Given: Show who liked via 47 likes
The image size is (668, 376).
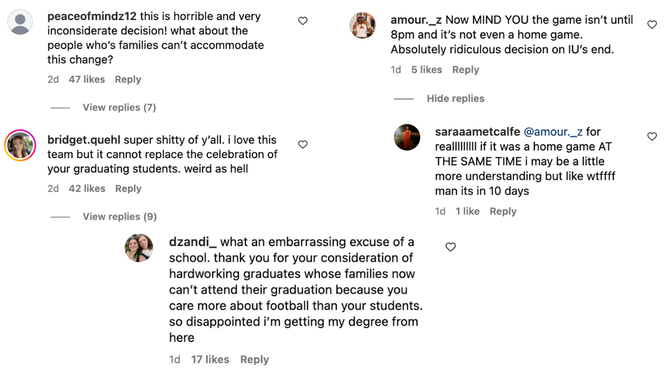Looking at the screenshot, I should click(87, 80).
